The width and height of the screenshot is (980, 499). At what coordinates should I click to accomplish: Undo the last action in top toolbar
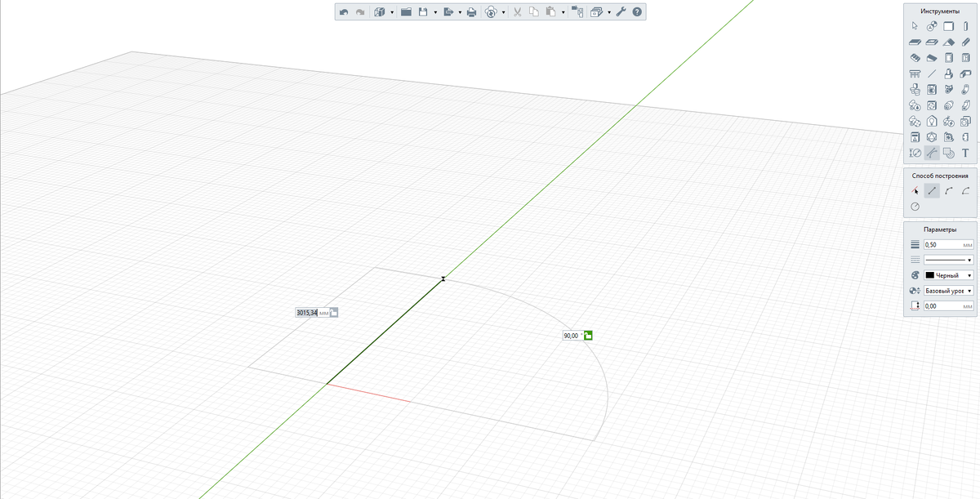point(344,12)
